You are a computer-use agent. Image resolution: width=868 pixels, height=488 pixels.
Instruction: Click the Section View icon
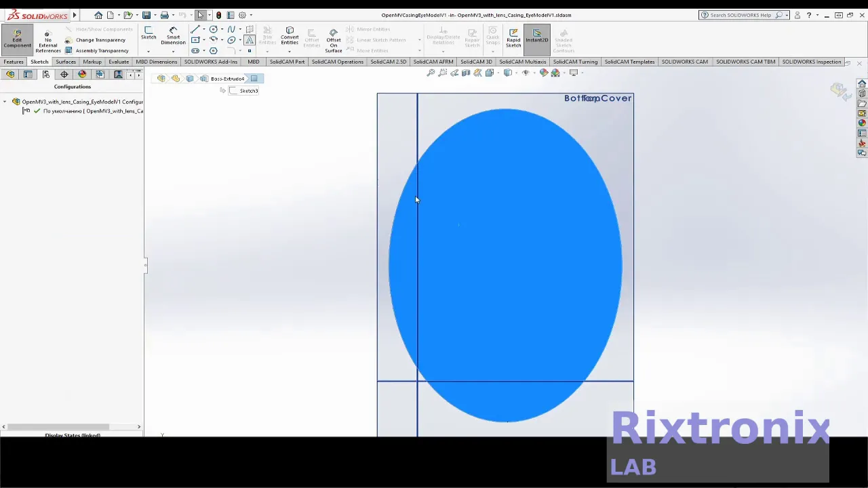(466, 73)
